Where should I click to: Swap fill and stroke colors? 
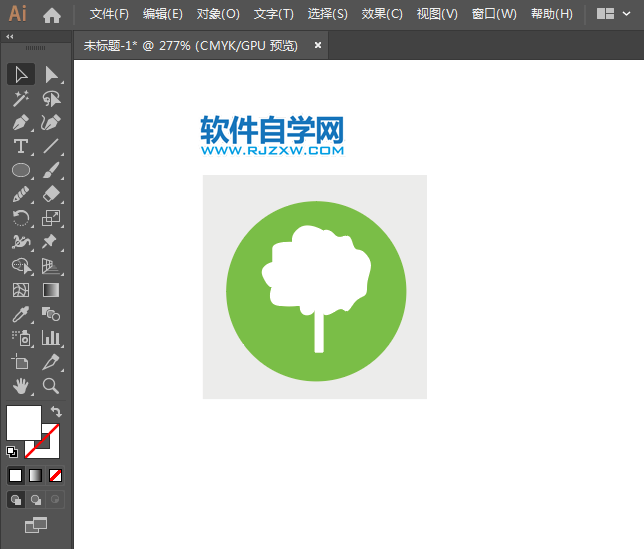[x=57, y=412]
